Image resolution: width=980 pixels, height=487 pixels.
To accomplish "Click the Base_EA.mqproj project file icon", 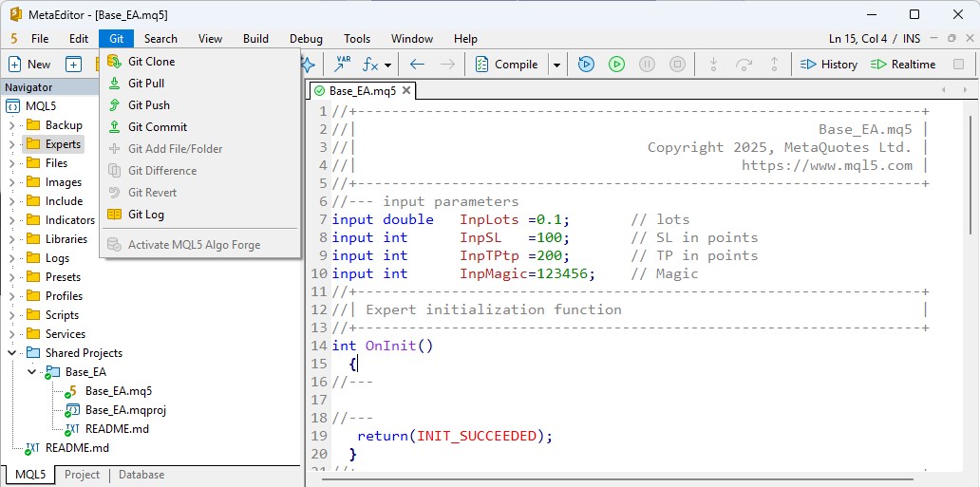I will pyautogui.click(x=72, y=410).
